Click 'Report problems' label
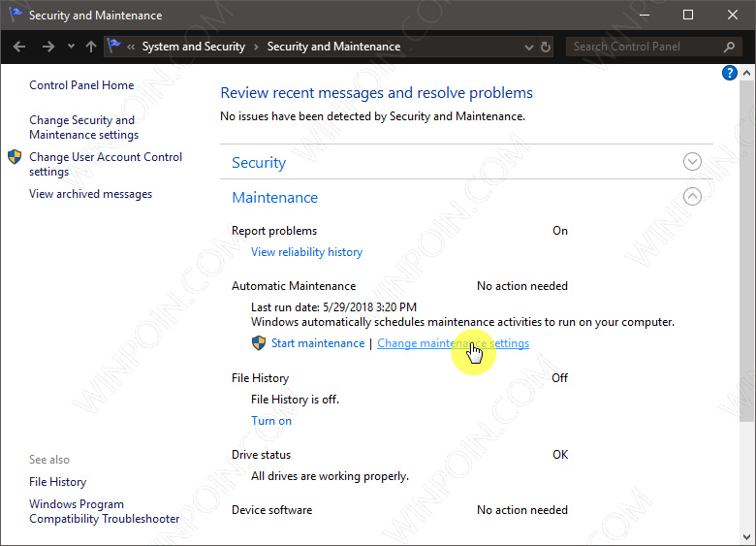 274,231
